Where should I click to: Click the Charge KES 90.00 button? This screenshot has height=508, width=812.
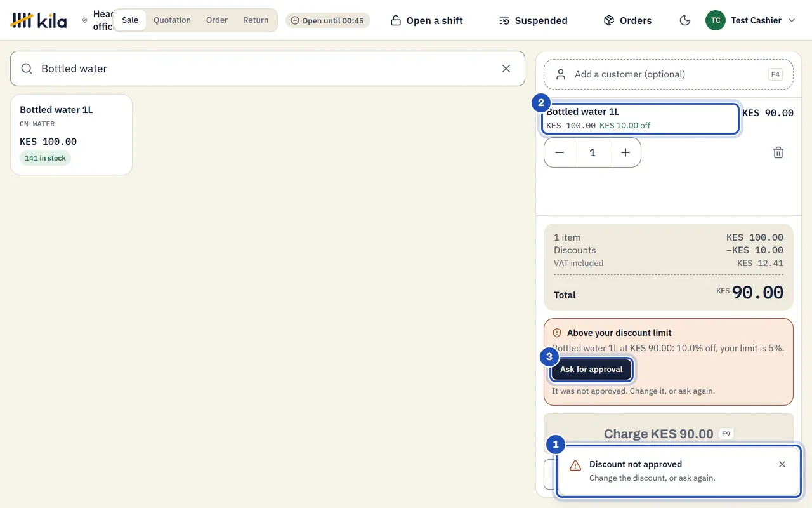[669, 434]
